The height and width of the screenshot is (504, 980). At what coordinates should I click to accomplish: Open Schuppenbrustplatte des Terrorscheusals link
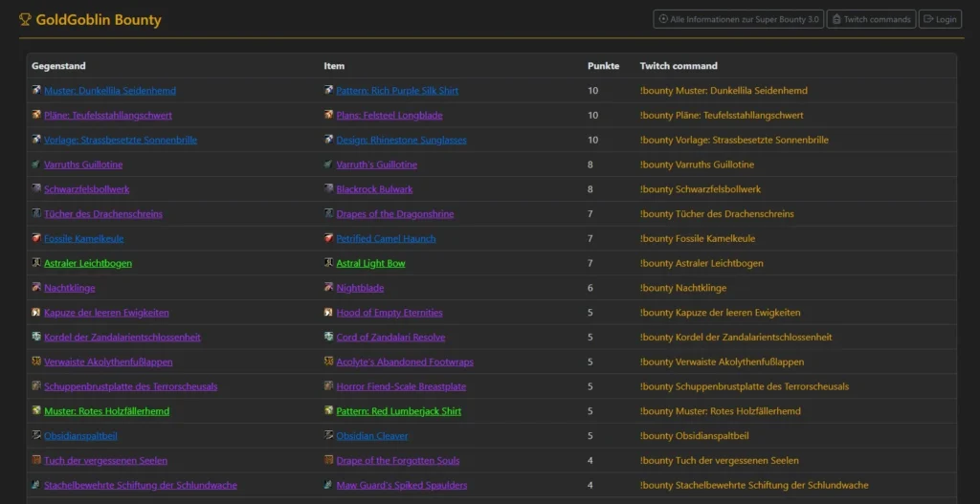point(130,386)
